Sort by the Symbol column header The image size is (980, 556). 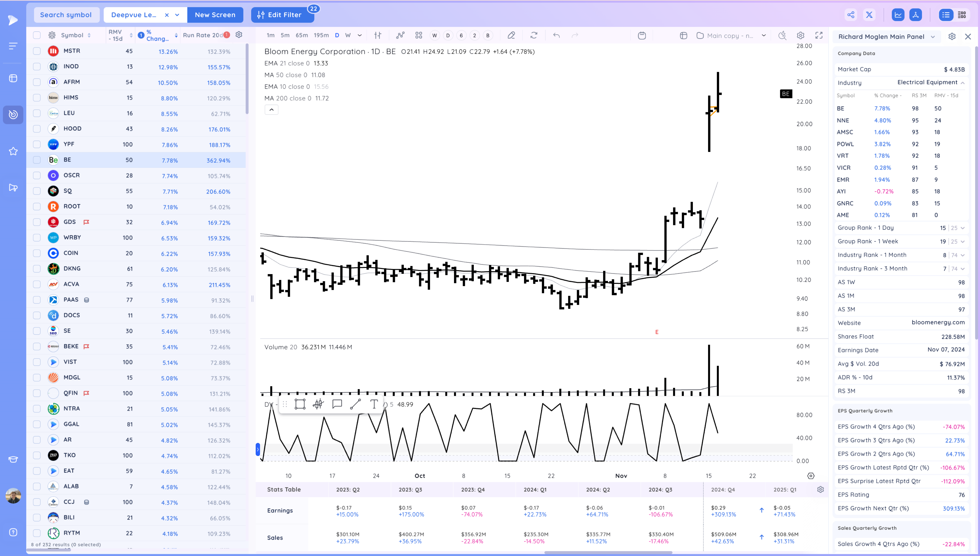(x=76, y=35)
